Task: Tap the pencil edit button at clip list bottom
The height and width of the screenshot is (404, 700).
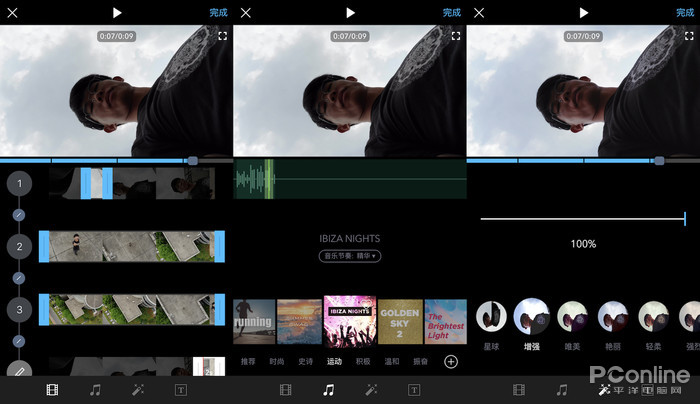Action: (19, 370)
